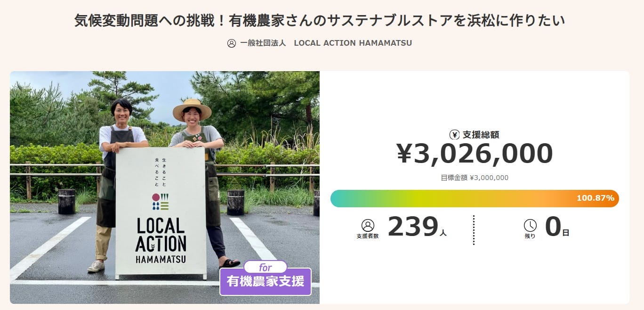Click the LOCAL ACTION HAMAMATSU signboard text in photo
644x310 pixels.
(161, 240)
